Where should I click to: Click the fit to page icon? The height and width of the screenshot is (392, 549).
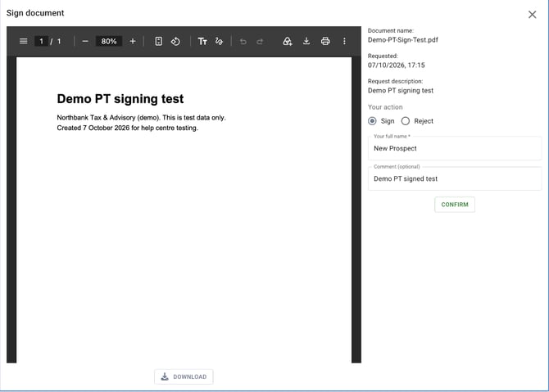coord(159,41)
